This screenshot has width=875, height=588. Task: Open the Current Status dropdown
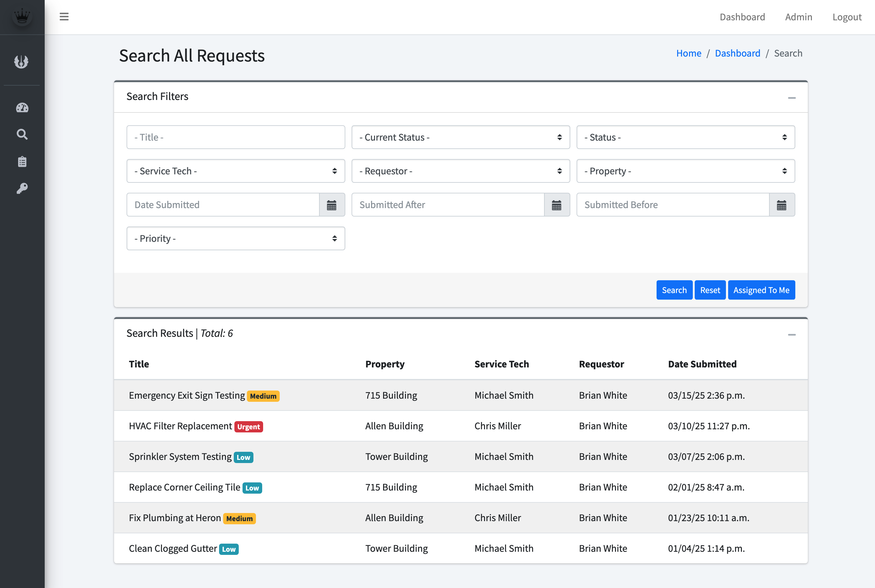click(461, 137)
